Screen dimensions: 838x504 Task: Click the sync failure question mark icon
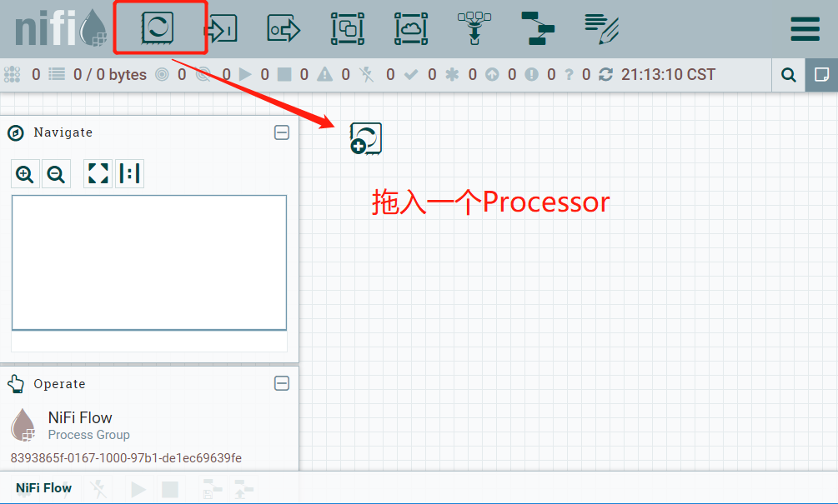pyautogui.click(x=570, y=74)
